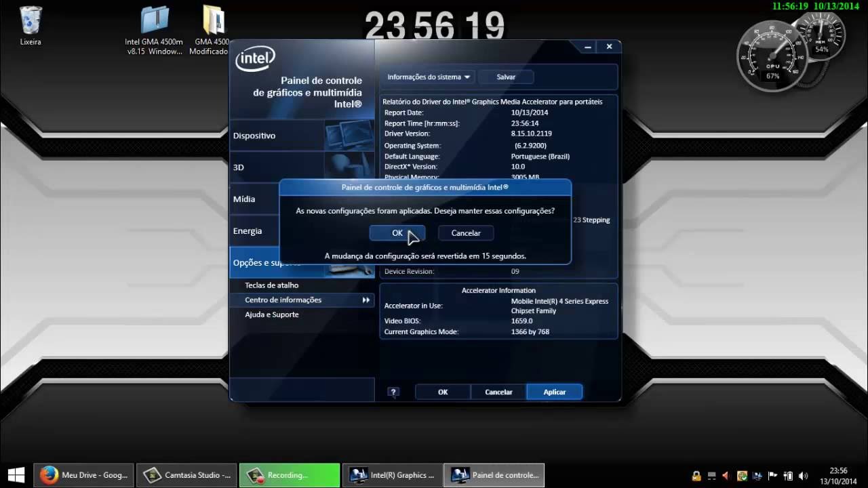Click the Dispositivo monitor thumbnail icon
This screenshot has width=868, height=488.
click(x=349, y=136)
